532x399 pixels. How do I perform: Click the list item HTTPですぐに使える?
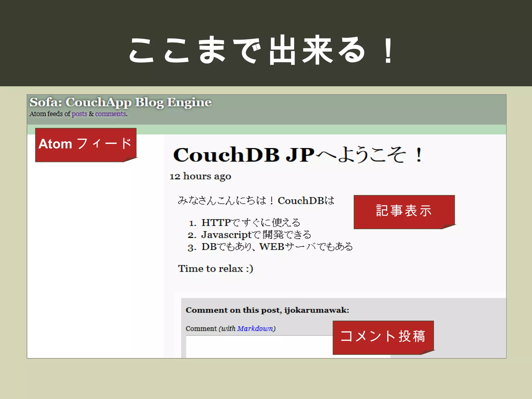(251, 223)
